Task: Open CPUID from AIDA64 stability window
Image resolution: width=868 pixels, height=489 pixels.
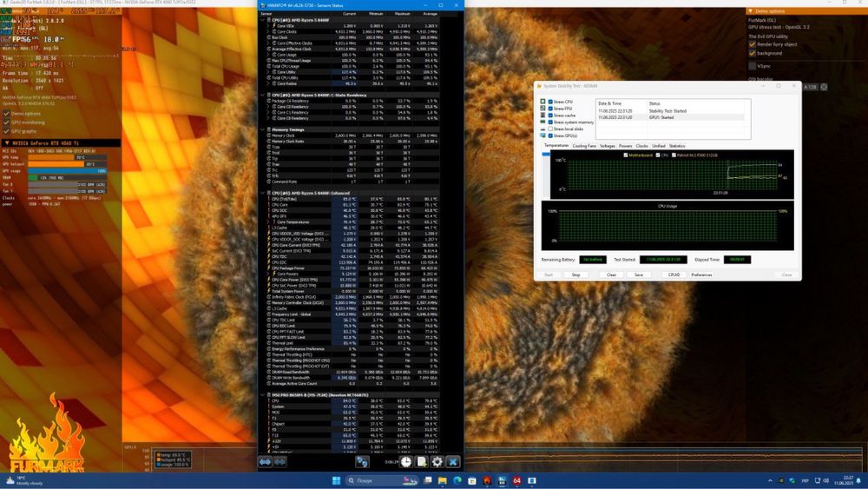Action: tap(674, 274)
